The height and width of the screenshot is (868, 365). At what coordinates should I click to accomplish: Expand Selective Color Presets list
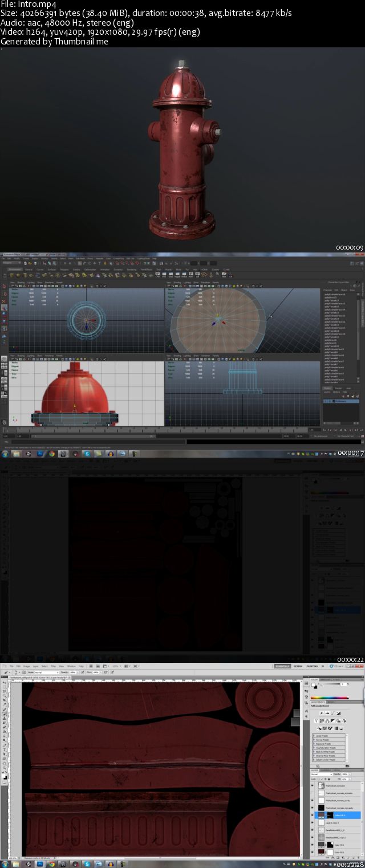pyautogui.click(x=314, y=760)
